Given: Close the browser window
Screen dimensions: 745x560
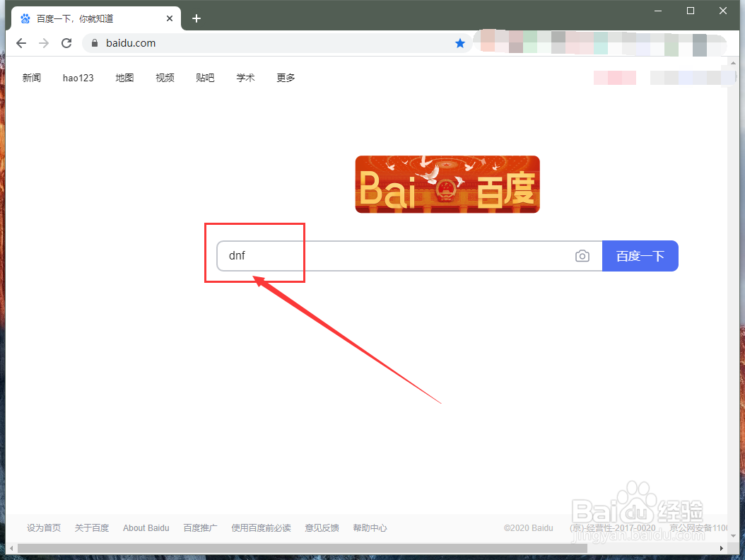Looking at the screenshot, I should pyautogui.click(x=723, y=11).
